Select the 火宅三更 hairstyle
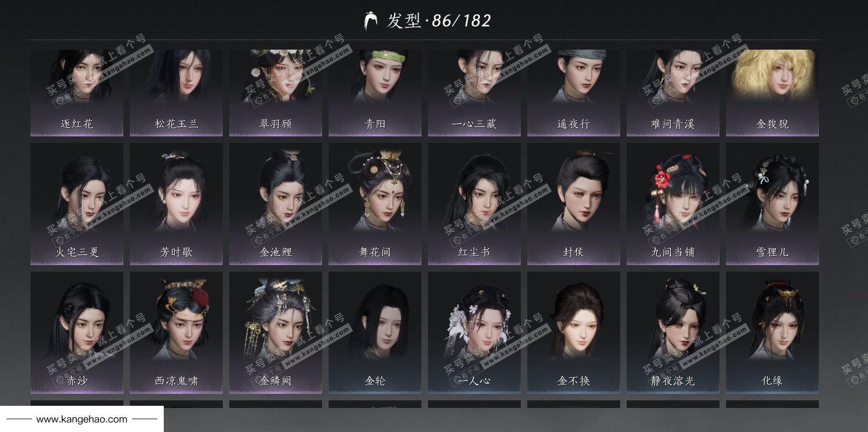This screenshot has width=868, height=432. click(77, 204)
